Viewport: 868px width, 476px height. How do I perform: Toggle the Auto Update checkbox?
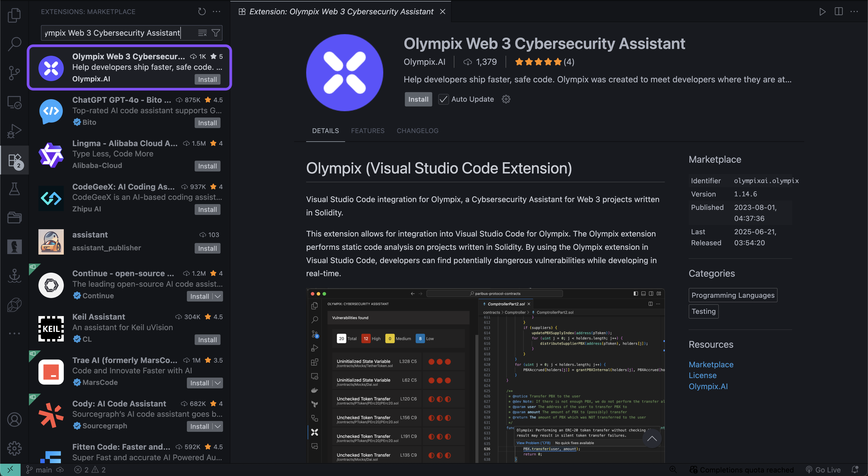tap(443, 99)
